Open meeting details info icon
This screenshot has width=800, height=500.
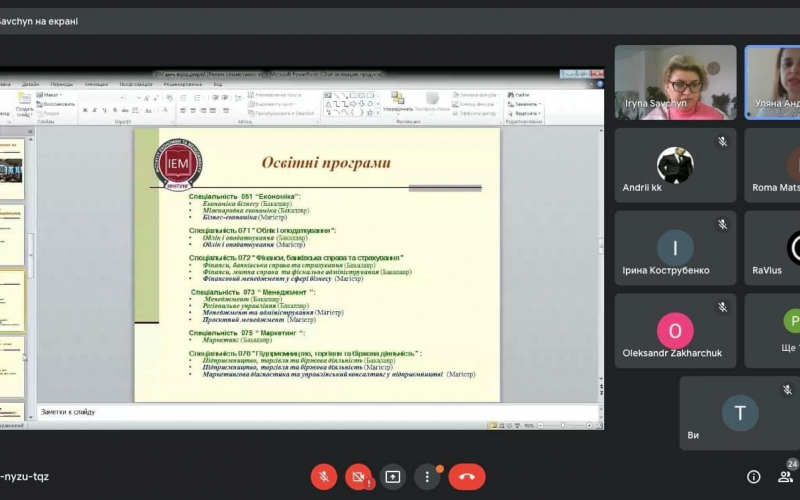pos(753,477)
